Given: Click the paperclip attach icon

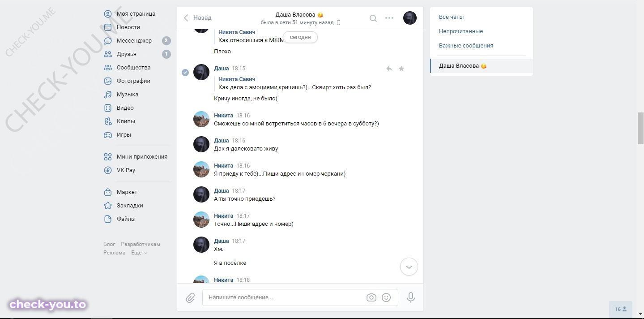Looking at the screenshot, I should tap(190, 297).
